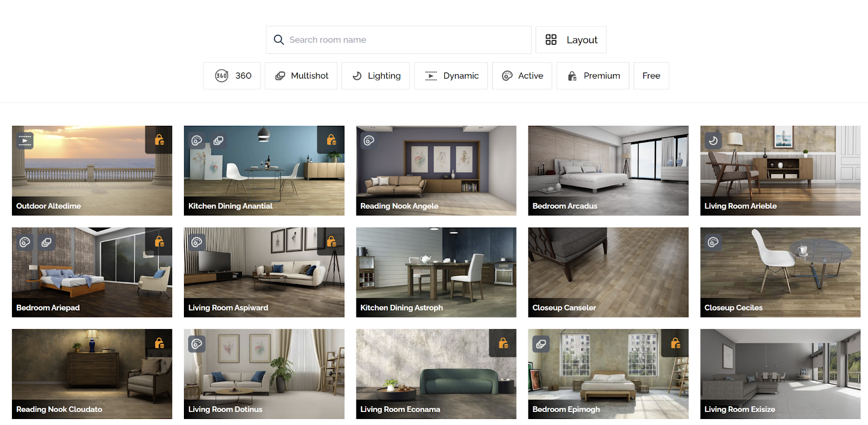The height and width of the screenshot is (425, 868).
Task: Toggle the 360 filter
Action: coord(232,76)
